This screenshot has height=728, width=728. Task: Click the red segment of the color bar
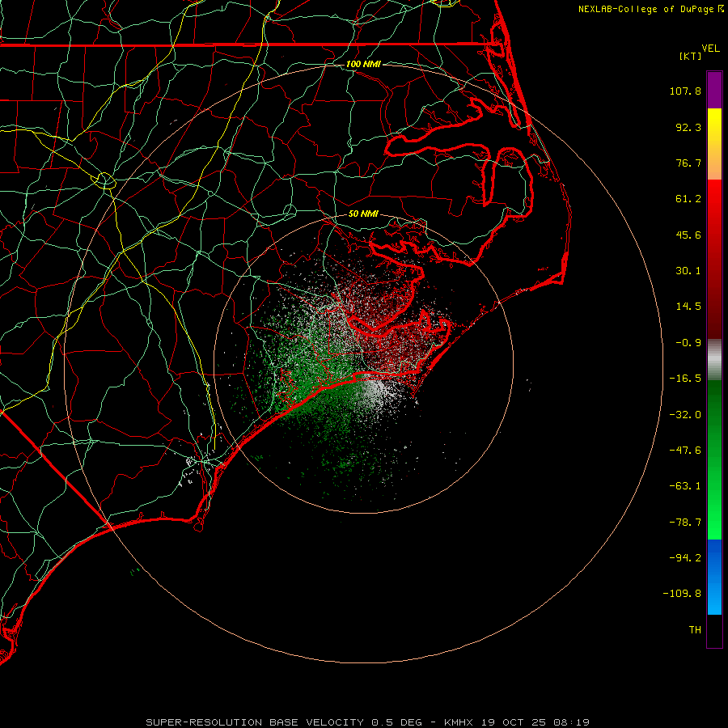coord(714,259)
